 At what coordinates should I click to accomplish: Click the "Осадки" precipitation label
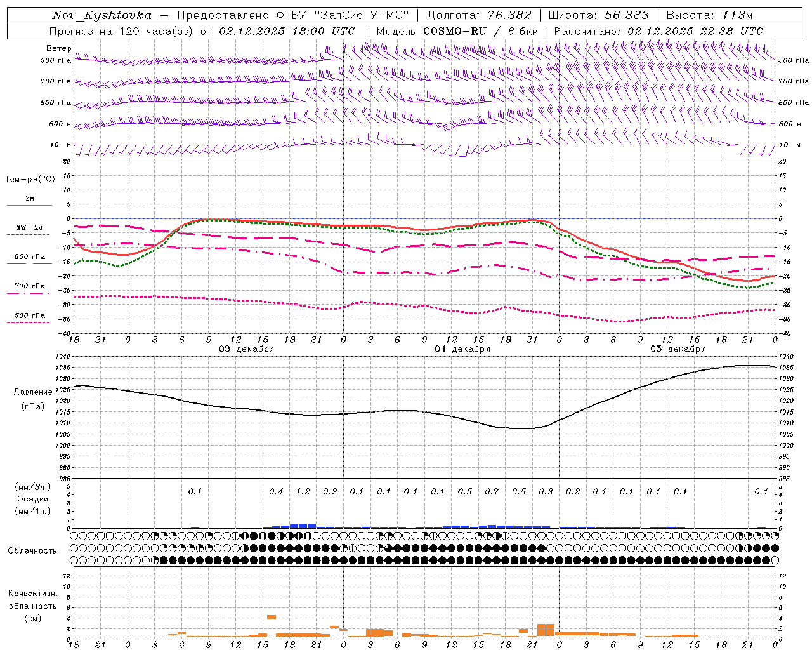(33, 499)
